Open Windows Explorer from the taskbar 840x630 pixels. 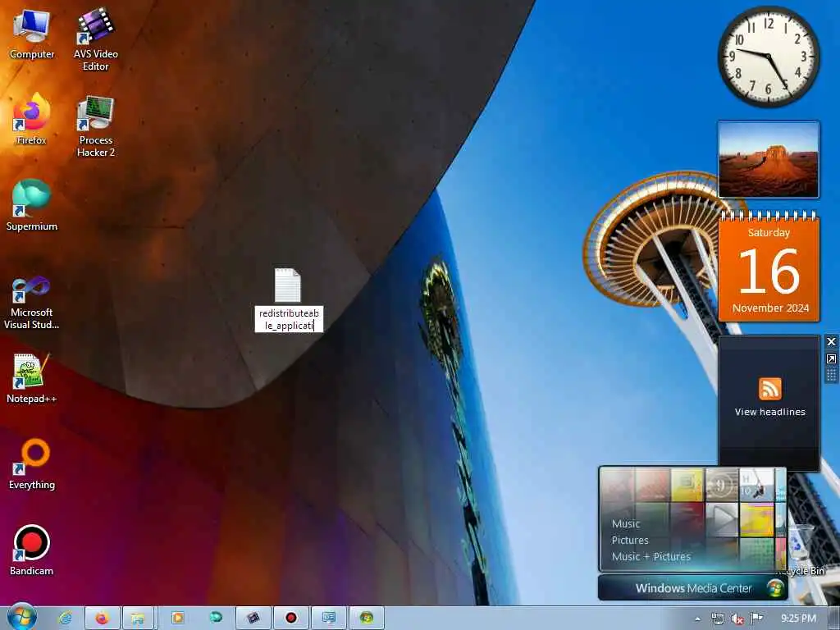click(138, 619)
